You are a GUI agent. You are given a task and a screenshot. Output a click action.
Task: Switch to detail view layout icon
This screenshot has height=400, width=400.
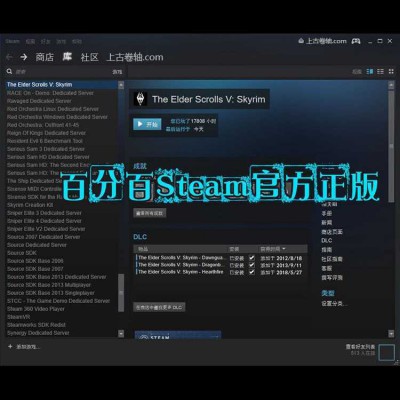point(370,71)
